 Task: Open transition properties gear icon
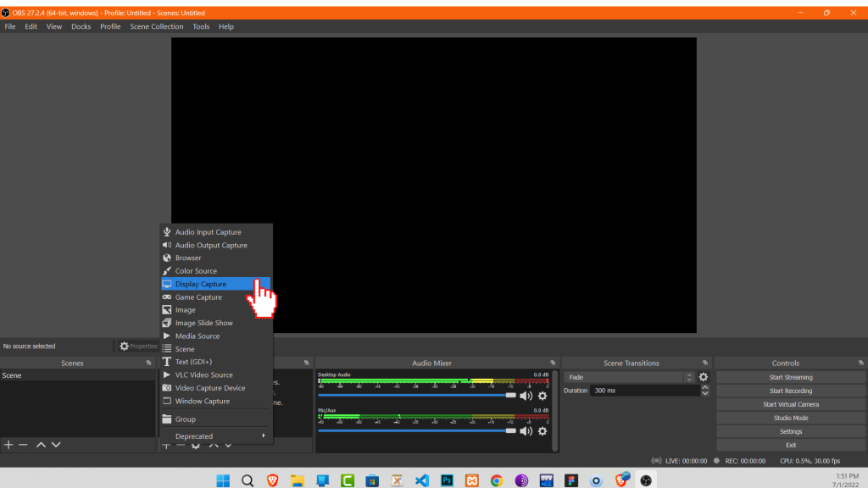(703, 377)
